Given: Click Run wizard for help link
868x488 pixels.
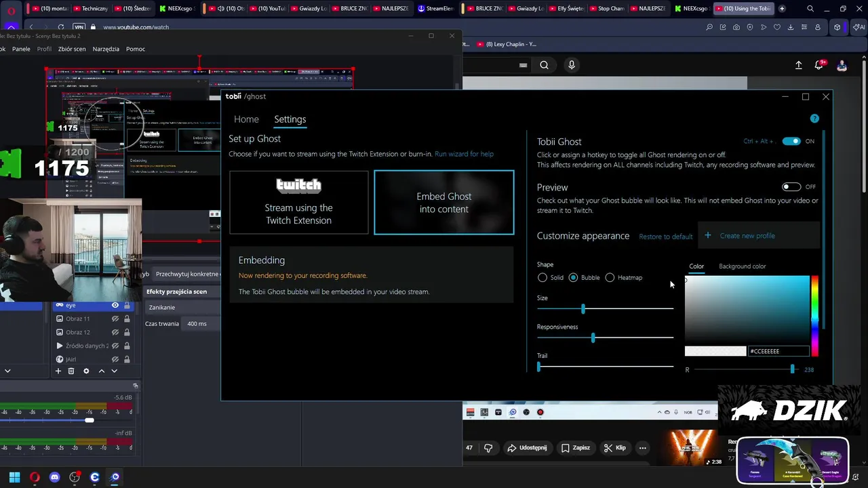Looking at the screenshot, I should click(x=464, y=154).
